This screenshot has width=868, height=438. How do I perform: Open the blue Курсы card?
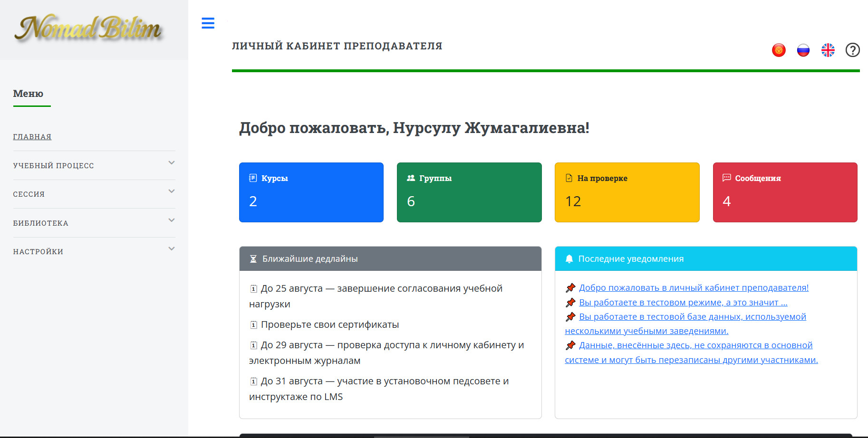[311, 192]
